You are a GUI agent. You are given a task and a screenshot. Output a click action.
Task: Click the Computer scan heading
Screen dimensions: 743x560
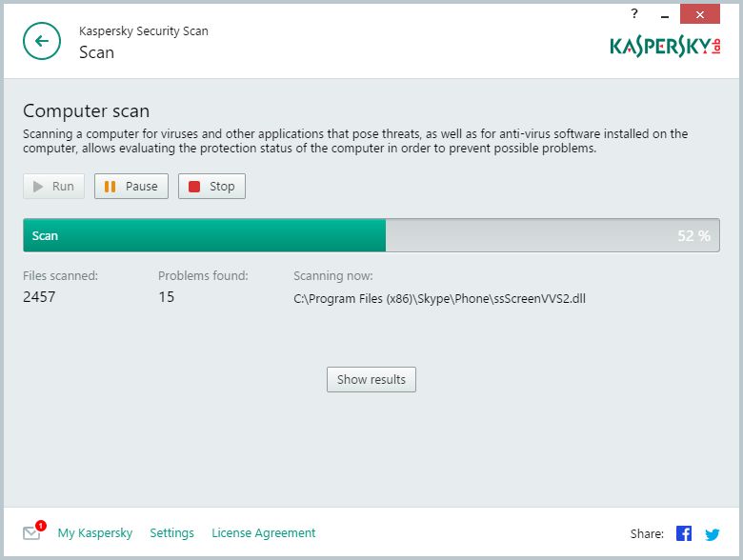[87, 110]
